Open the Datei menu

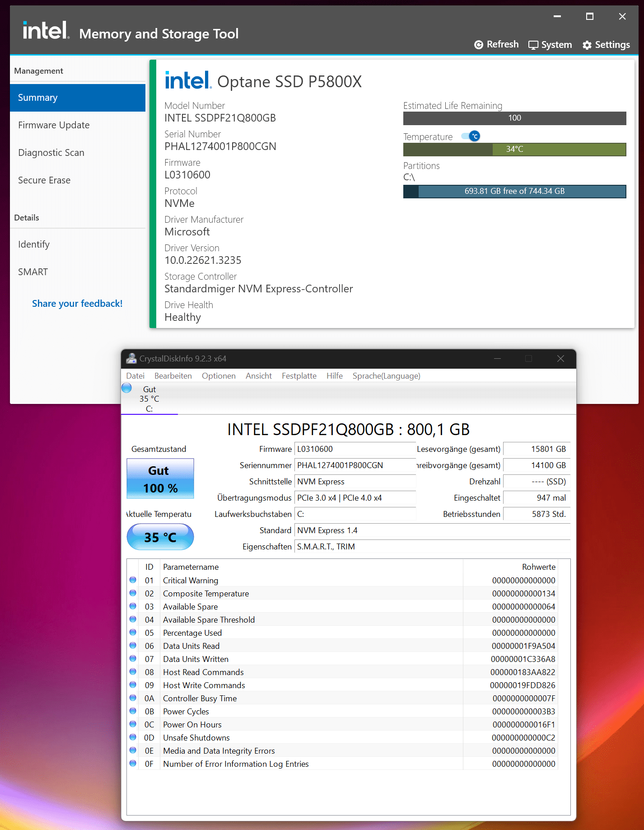click(x=135, y=376)
